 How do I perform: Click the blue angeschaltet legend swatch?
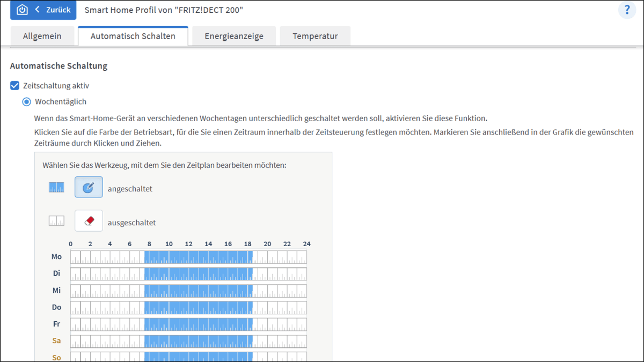click(56, 187)
